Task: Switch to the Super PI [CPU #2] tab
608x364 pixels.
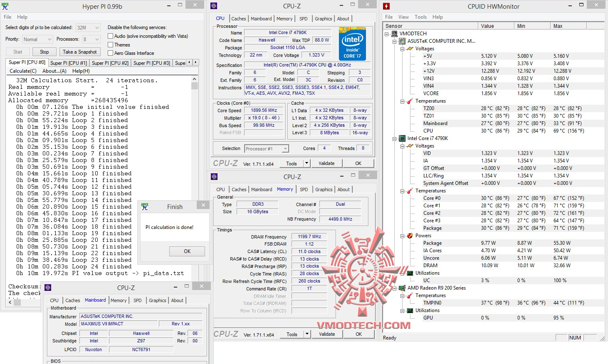Action: pyautogui.click(x=110, y=63)
